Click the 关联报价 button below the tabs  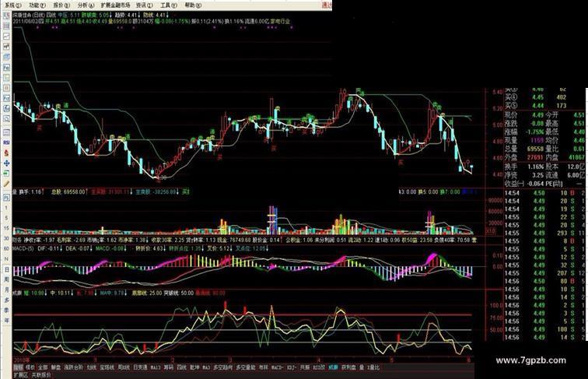41,375
